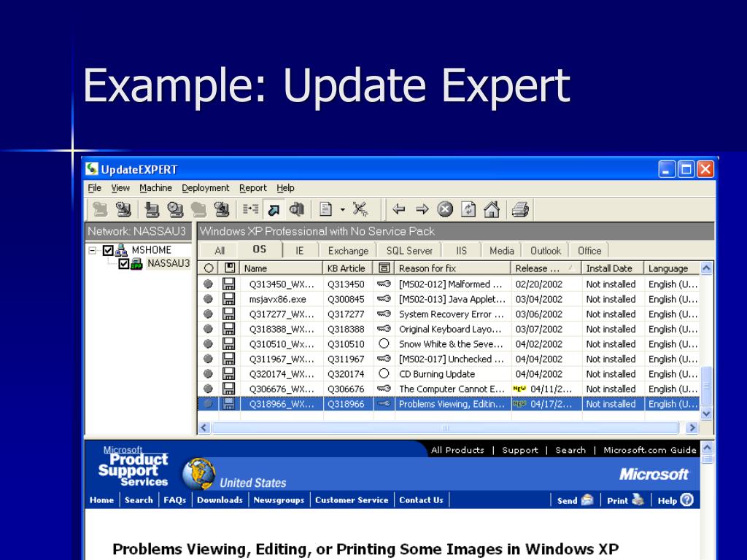This screenshot has width=747, height=560.
Task: Click the round Stop icon in toolbar
Action: pyautogui.click(x=445, y=209)
